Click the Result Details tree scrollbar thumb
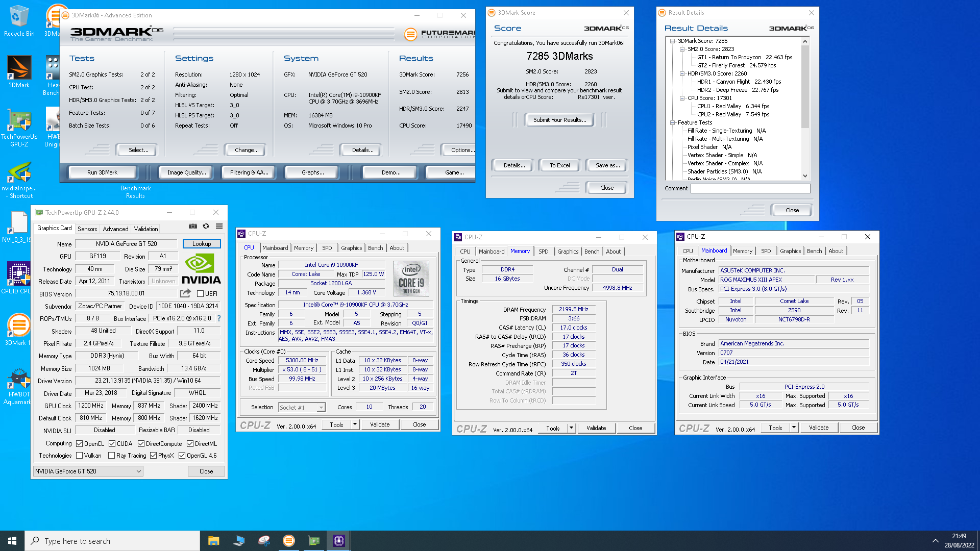The height and width of the screenshot is (551, 980). [805, 87]
